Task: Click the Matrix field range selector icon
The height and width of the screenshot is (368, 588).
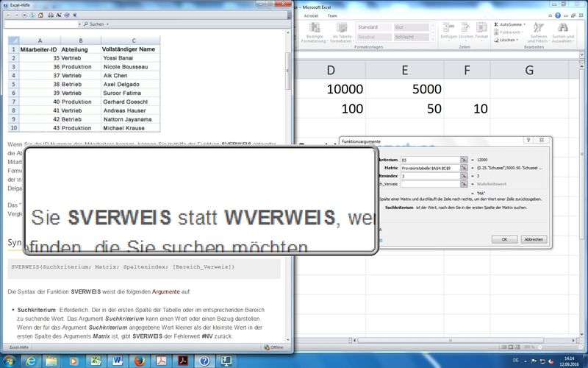Action: 464,168
